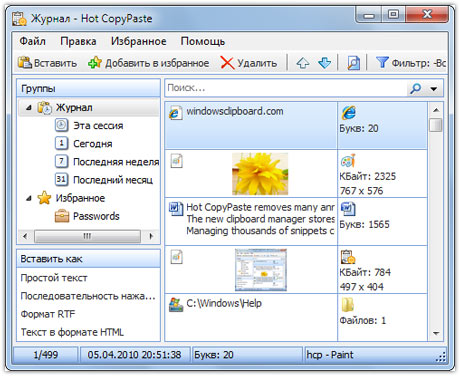This screenshot has height=376, width=460.
Task: Click the screenshot window thumbnail
Action: tap(261, 270)
